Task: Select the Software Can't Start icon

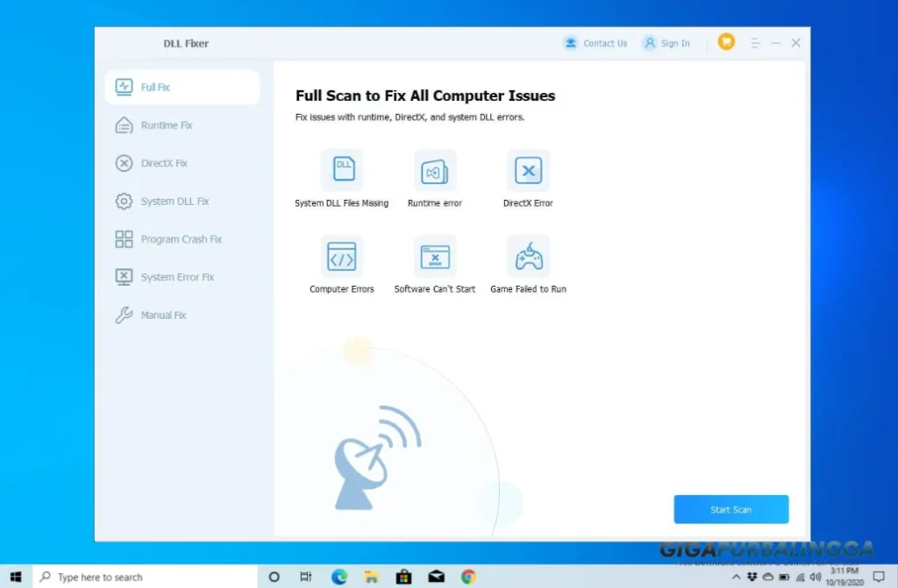Action: click(433, 256)
